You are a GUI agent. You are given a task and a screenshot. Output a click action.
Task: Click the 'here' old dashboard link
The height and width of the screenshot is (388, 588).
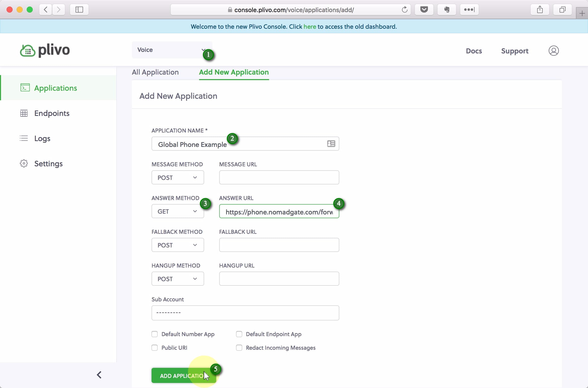pyautogui.click(x=310, y=26)
